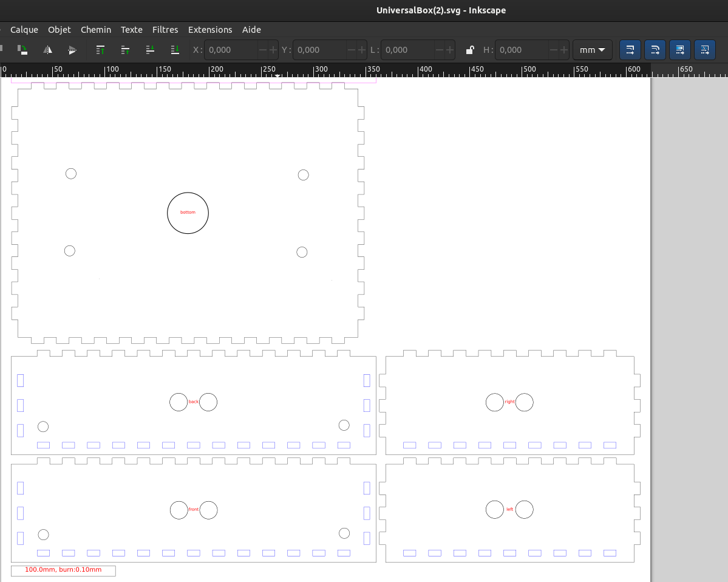The image size is (728, 582).
Task: Decrease Y value with minus button
Action: point(352,50)
